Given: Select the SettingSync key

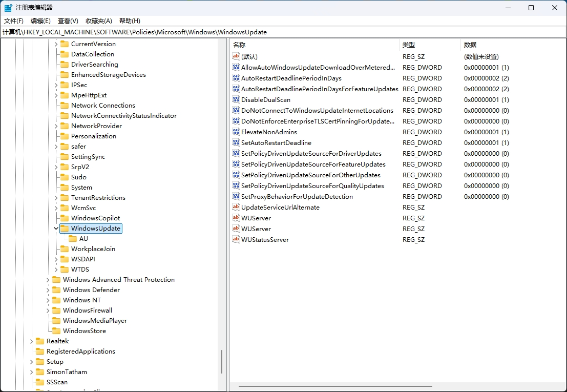Looking at the screenshot, I should (88, 157).
